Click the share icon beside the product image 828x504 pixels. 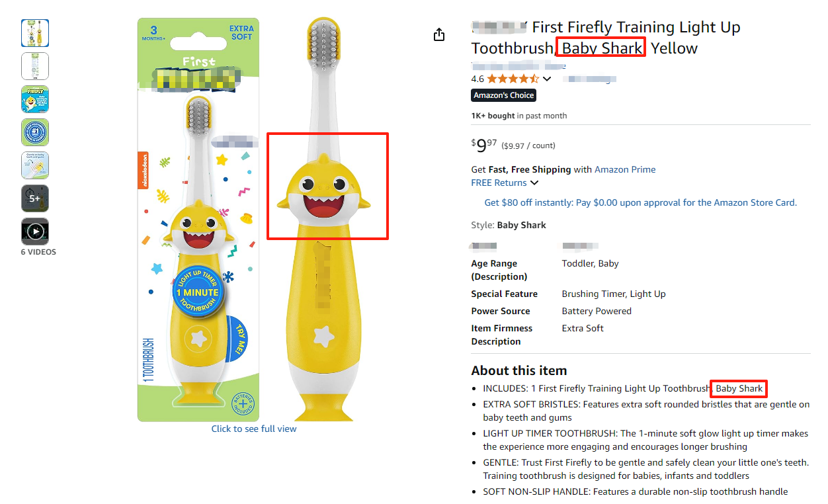(x=439, y=35)
